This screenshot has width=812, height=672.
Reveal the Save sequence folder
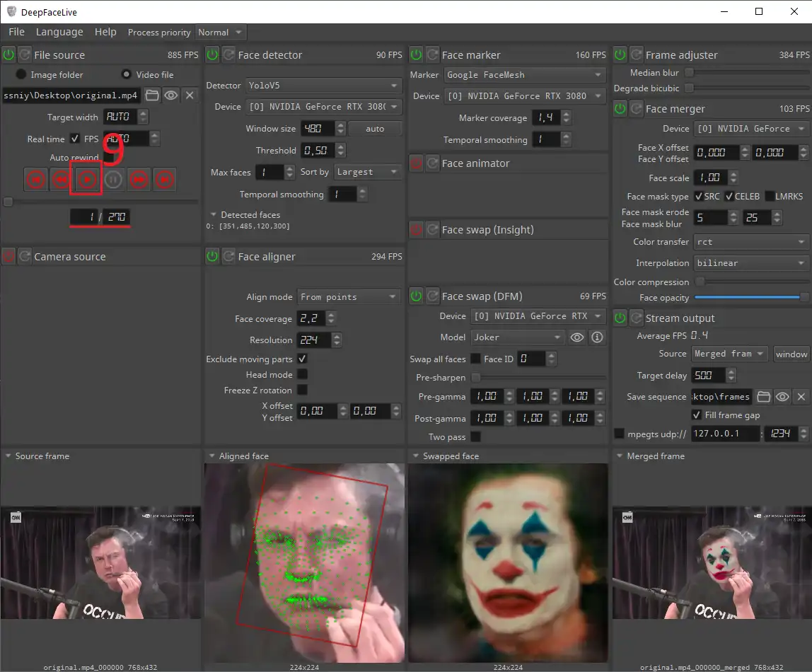(782, 397)
